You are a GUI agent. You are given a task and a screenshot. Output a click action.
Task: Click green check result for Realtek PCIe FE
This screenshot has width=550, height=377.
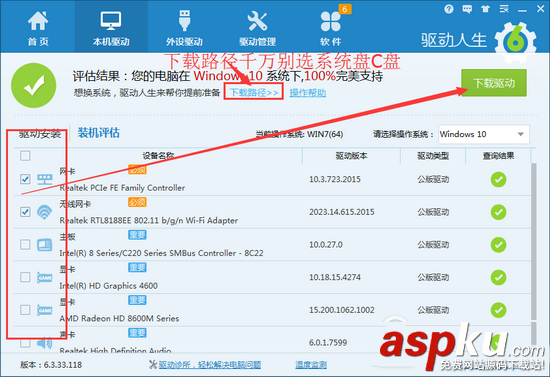click(x=498, y=180)
